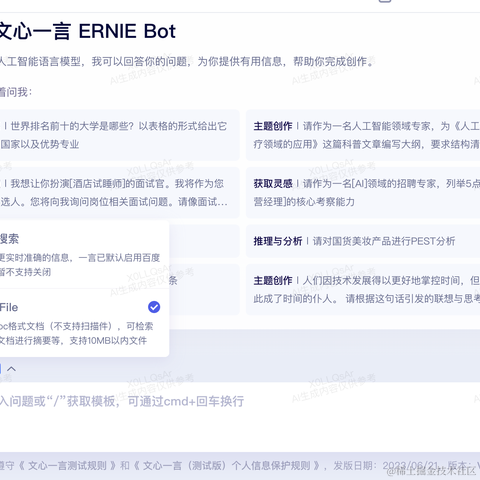Choose the 推理与分析 PEST分析 prompt card

[x=363, y=241]
